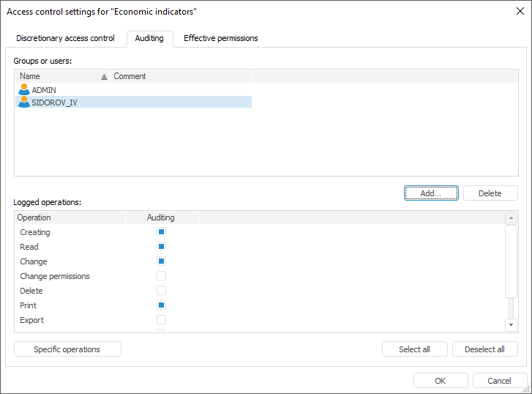Uncheck the Read auditing checkbox
532x394 pixels.
pyautogui.click(x=161, y=247)
